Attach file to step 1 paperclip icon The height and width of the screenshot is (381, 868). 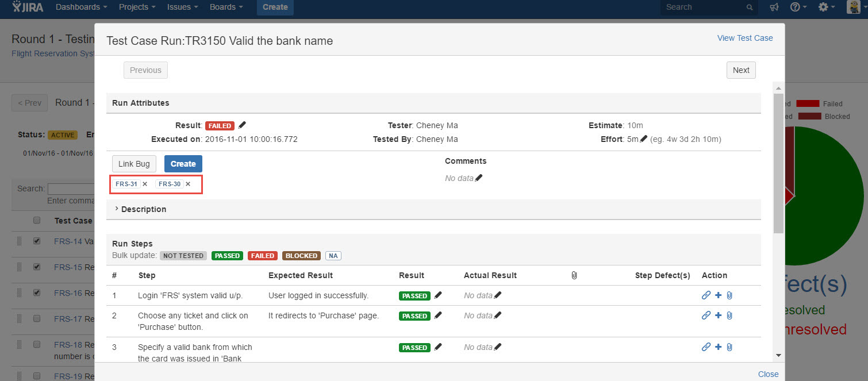[x=729, y=295]
